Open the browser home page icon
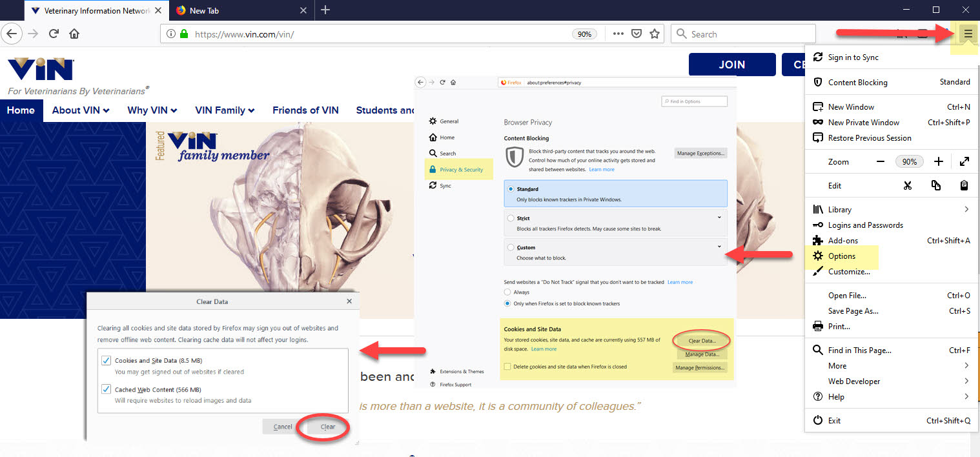 (74, 34)
